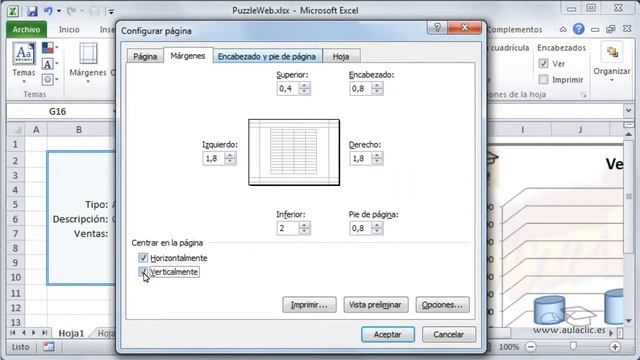Click the 100% zoom level
The width and height of the screenshot is (640, 360).
coord(509,347)
